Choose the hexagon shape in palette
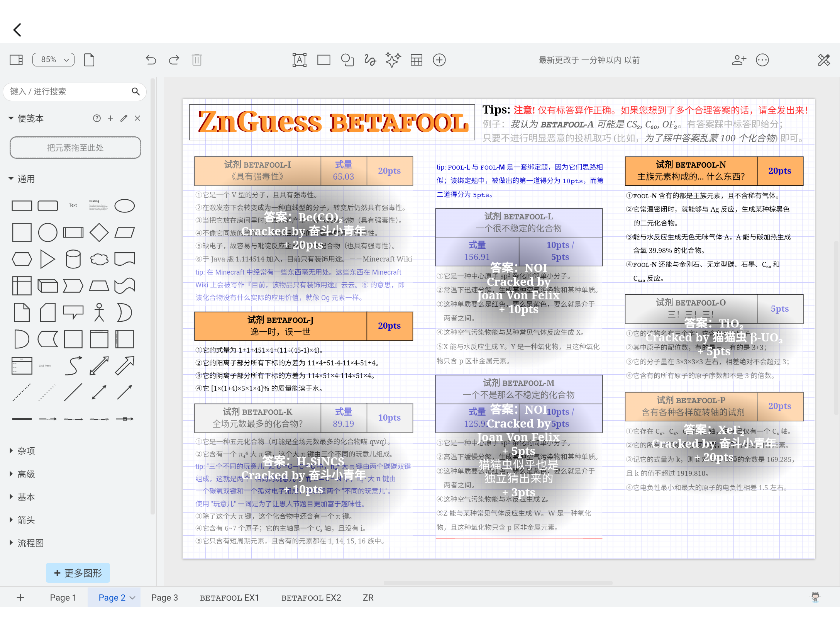 (22, 259)
